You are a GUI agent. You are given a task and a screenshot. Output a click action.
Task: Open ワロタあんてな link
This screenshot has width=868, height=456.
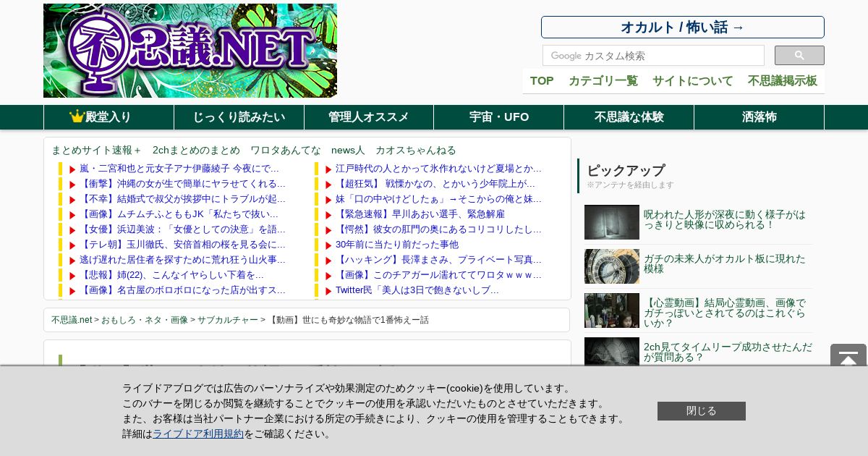286,150
